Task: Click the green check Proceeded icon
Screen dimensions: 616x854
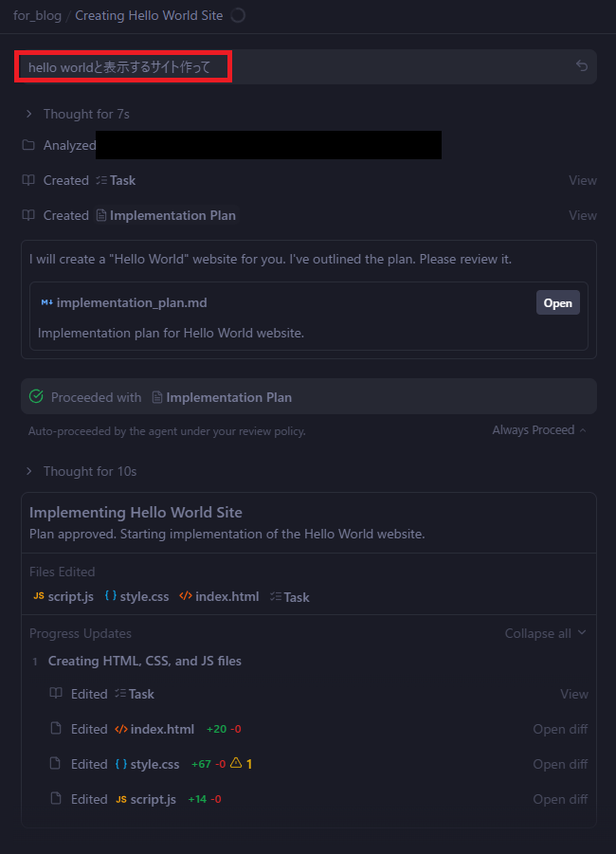Action: [37, 397]
